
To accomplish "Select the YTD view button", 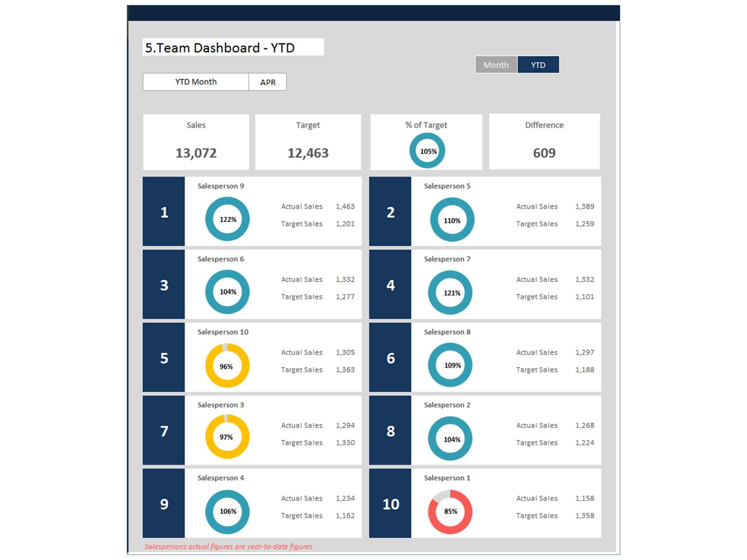I will [538, 65].
